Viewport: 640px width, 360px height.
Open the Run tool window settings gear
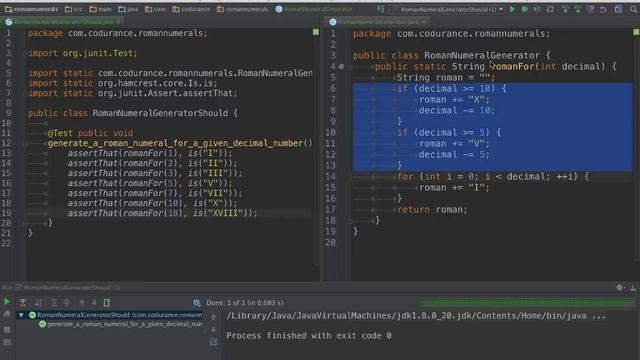coord(620,288)
